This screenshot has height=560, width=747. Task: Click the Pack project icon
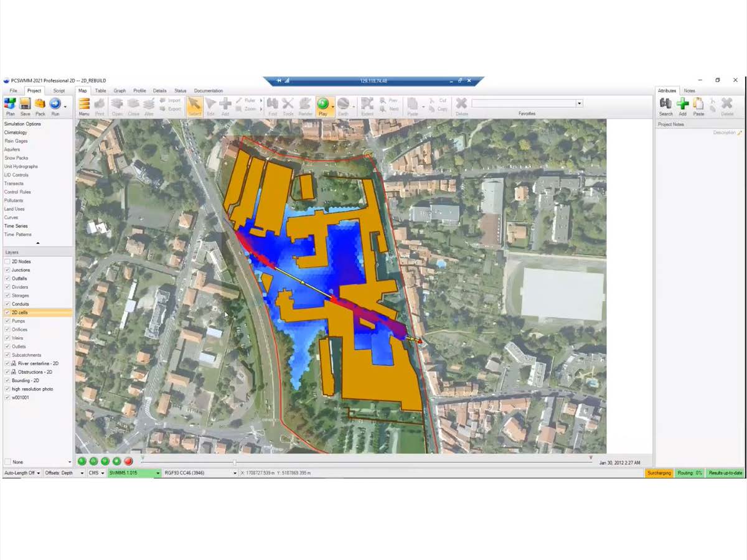[40, 105]
